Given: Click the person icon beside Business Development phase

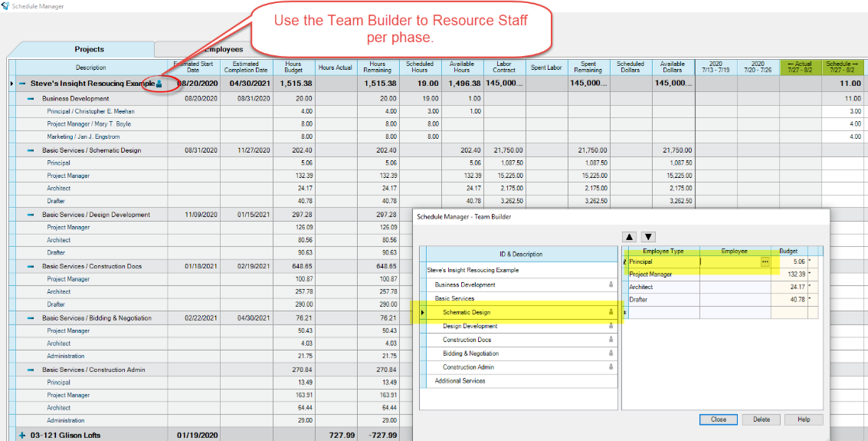Looking at the screenshot, I should point(611,285).
